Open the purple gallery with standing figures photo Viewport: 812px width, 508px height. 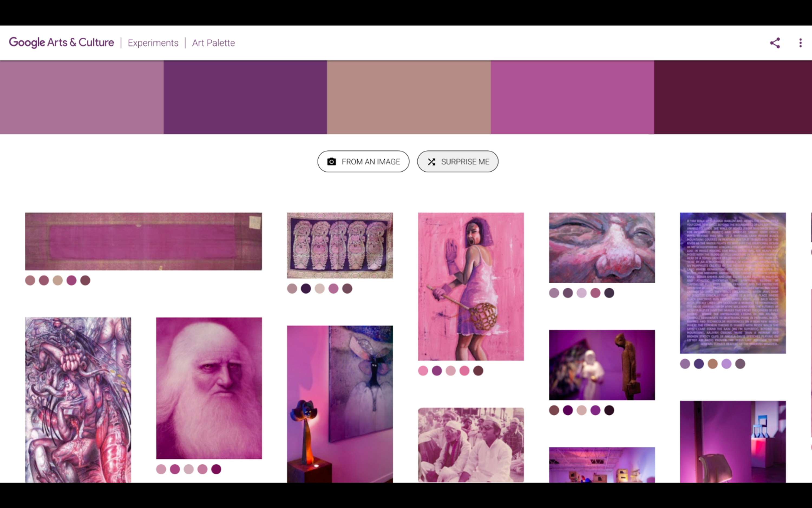602,365
